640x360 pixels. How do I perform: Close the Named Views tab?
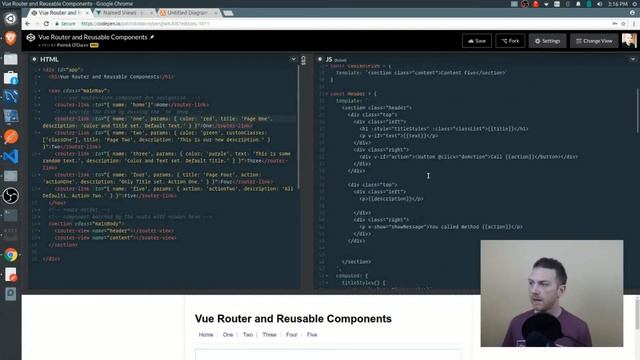(151, 13)
